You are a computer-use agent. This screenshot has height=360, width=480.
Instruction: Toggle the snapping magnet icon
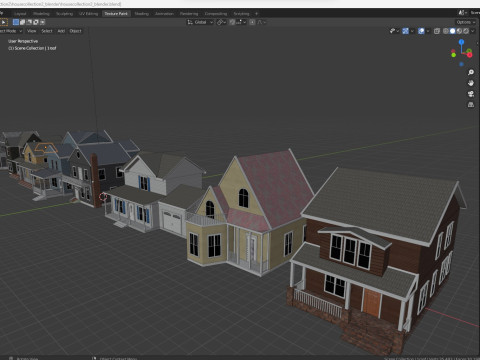tap(232, 22)
